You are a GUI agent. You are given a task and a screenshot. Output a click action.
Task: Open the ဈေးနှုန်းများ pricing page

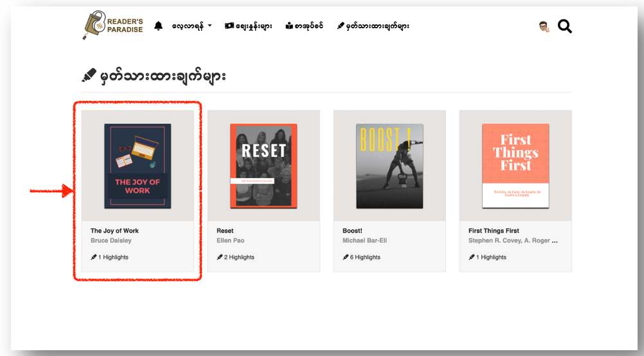248,26
